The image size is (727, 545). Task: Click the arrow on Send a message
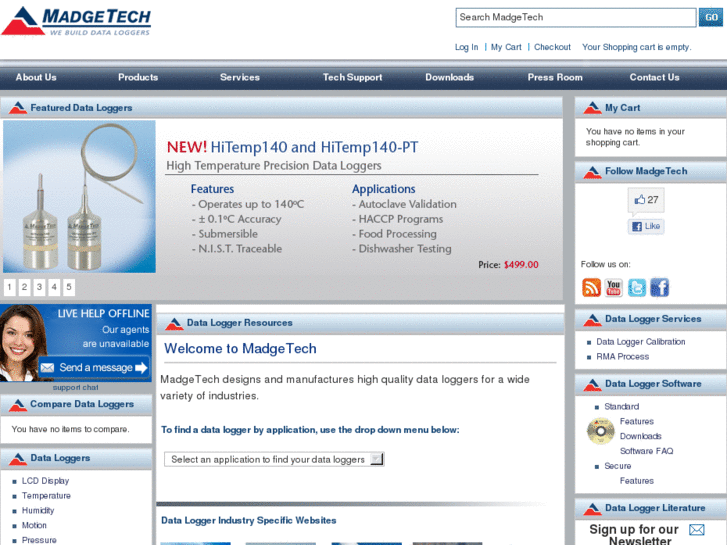141,368
